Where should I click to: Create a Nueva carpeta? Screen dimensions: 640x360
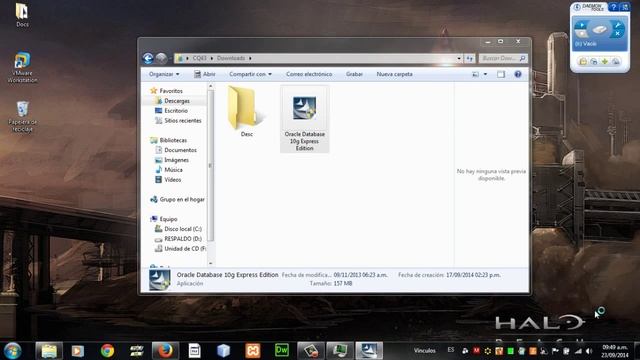tap(394, 74)
